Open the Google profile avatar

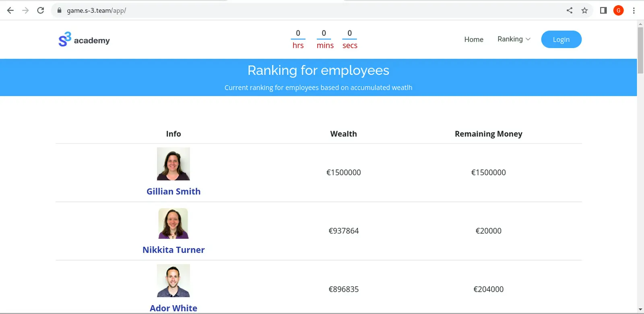(x=619, y=10)
